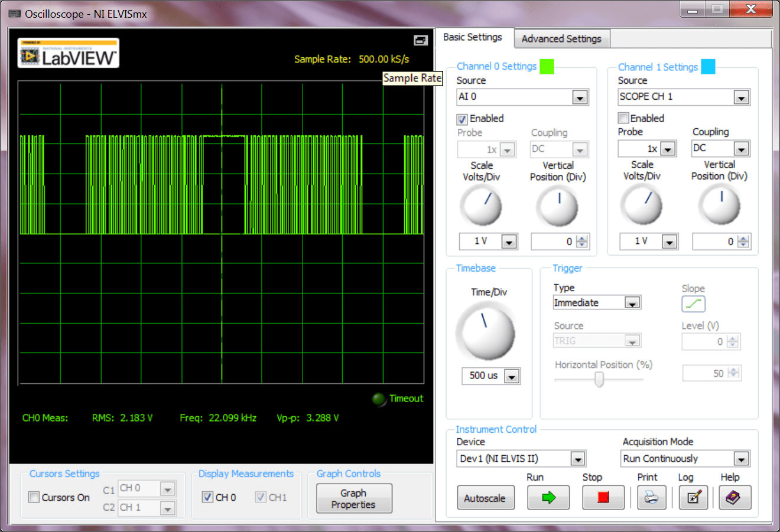Open the Channel 0 Probe dropdown
This screenshot has height=532, width=780.
pos(508,150)
